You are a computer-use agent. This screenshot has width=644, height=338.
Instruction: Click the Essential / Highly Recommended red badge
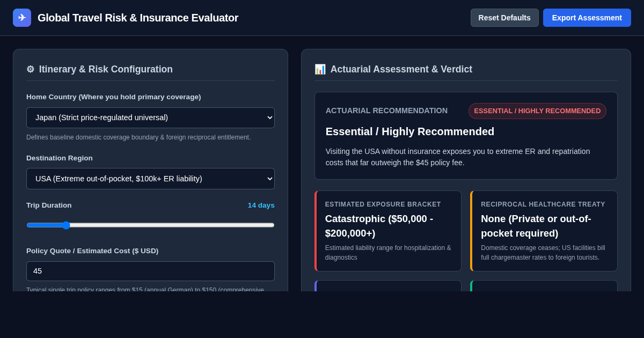(537, 111)
